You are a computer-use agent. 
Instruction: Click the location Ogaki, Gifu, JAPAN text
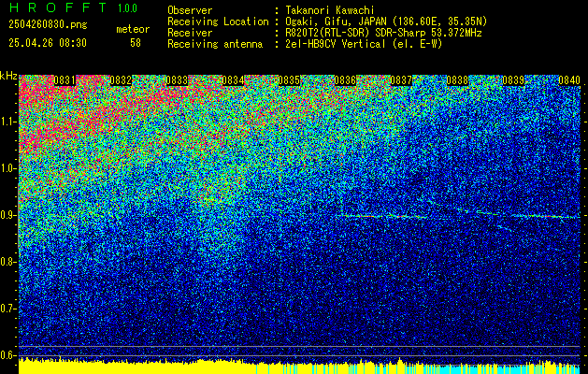pyautogui.click(x=386, y=22)
